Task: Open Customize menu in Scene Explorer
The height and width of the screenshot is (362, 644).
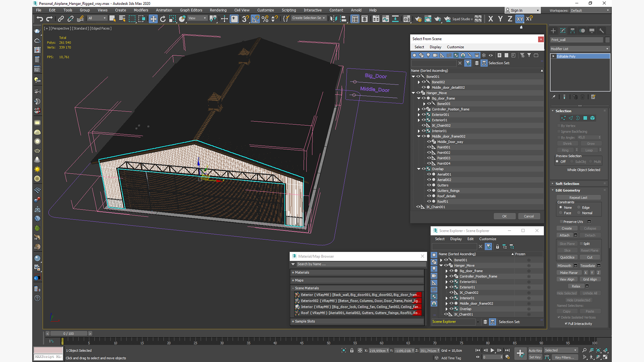Action: (488, 239)
